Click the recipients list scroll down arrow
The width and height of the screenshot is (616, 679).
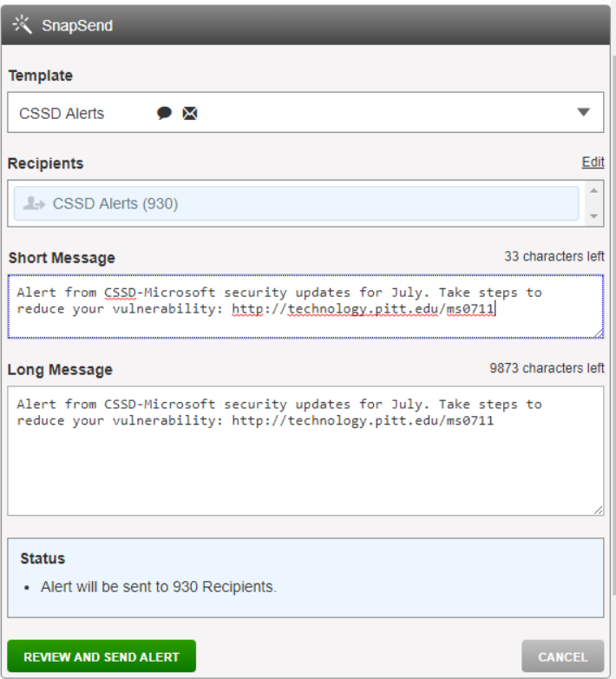click(x=594, y=216)
